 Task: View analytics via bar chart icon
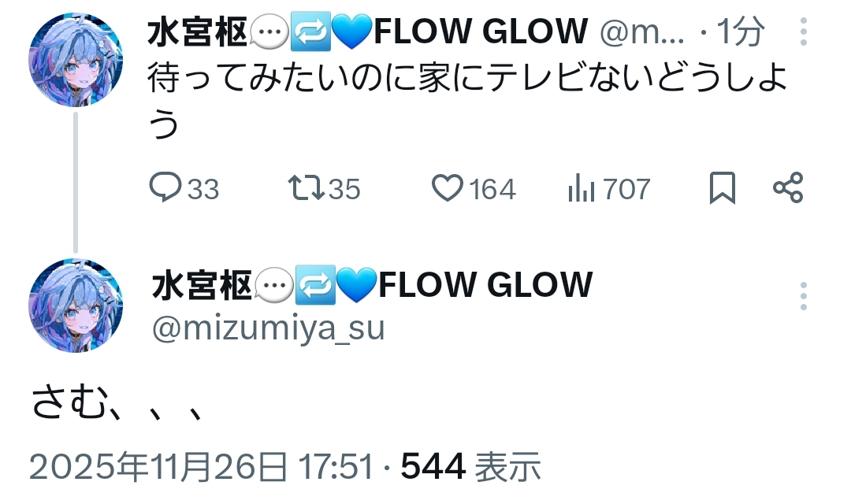point(582,187)
